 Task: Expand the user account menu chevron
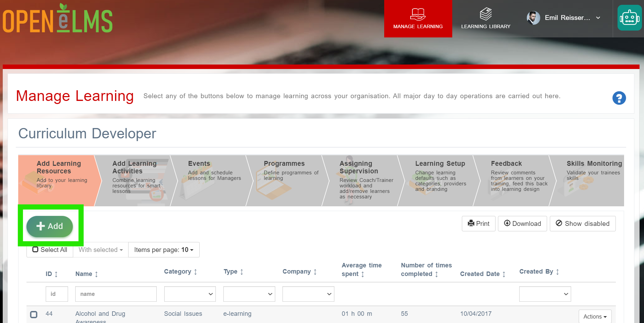[598, 18]
